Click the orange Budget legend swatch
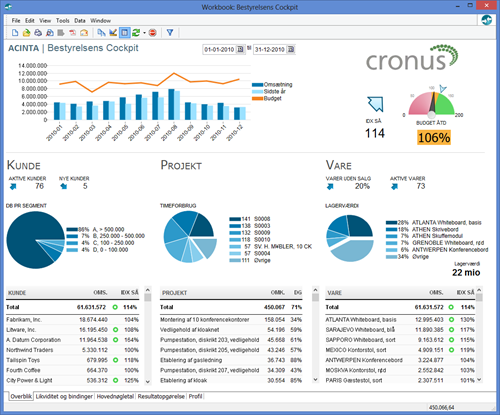The width and height of the screenshot is (500, 415). (x=257, y=99)
